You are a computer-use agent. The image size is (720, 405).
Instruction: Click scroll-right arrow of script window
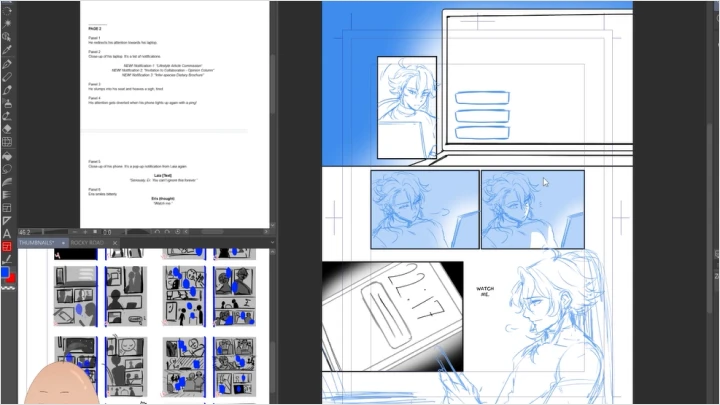pos(266,232)
